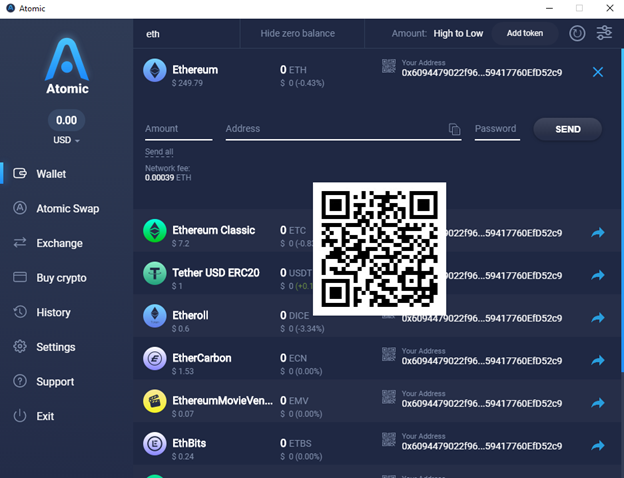The height and width of the screenshot is (478, 624).
Task: Paste address using the clipboard icon
Action: point(454,129)
